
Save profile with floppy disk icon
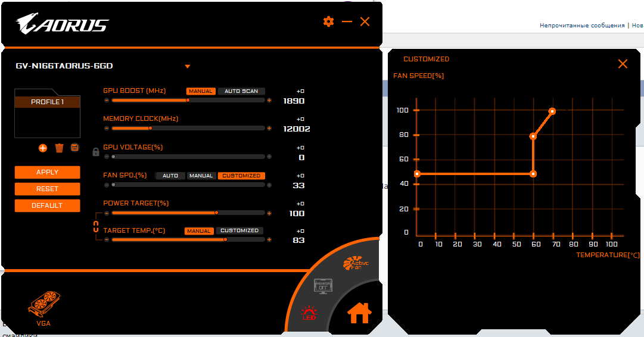[74, 147]
